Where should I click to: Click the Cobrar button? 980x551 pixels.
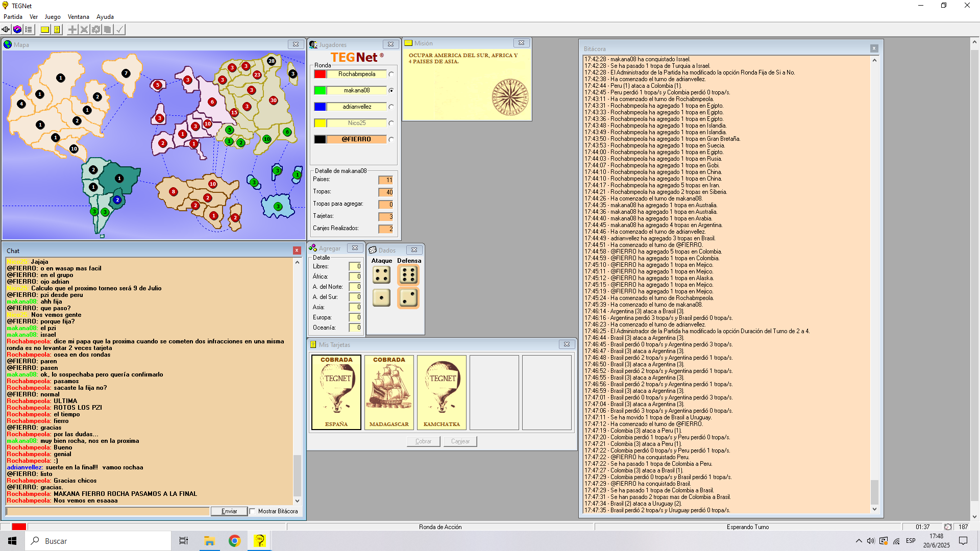coord(423,441)
